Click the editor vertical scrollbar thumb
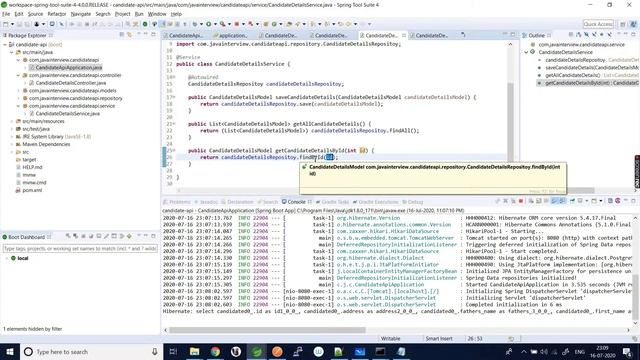640x360 pixels. click(x=510, y=122)
